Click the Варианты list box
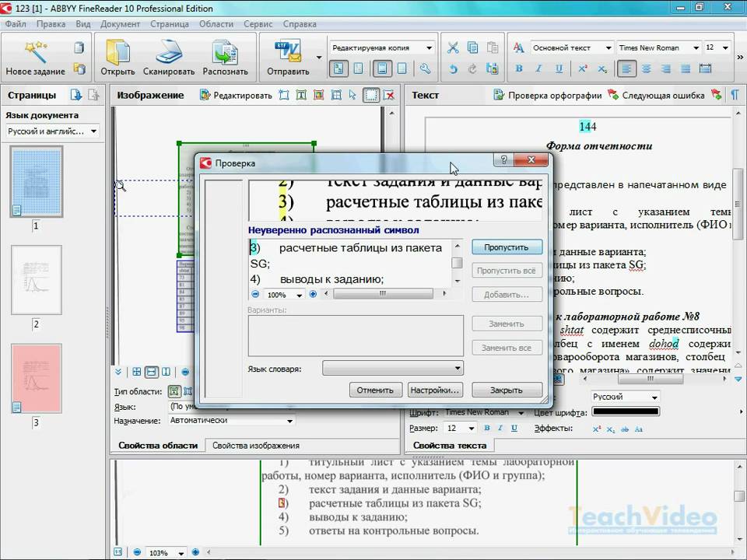 point(356,336)
